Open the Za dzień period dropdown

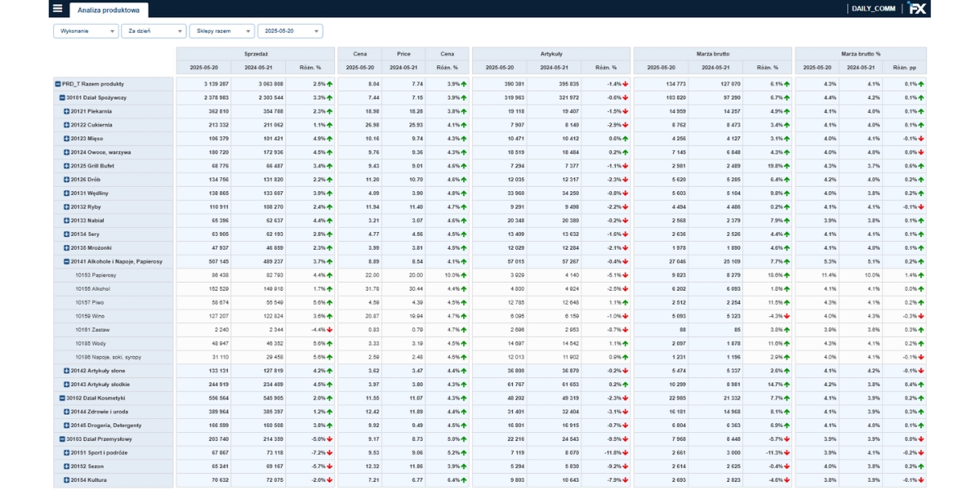[154, 30]
